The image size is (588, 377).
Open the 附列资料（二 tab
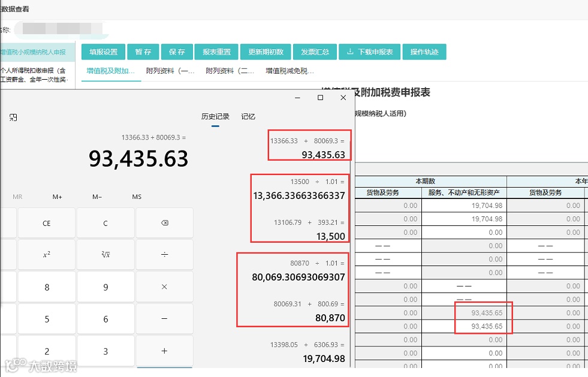[x=230, y=71]
